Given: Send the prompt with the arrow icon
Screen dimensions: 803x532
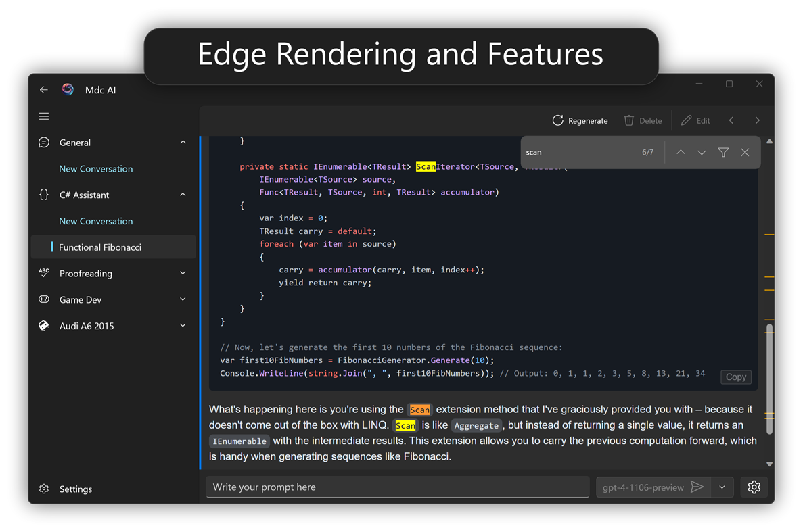Looking at the screenshot, I should tap(697, 487).
